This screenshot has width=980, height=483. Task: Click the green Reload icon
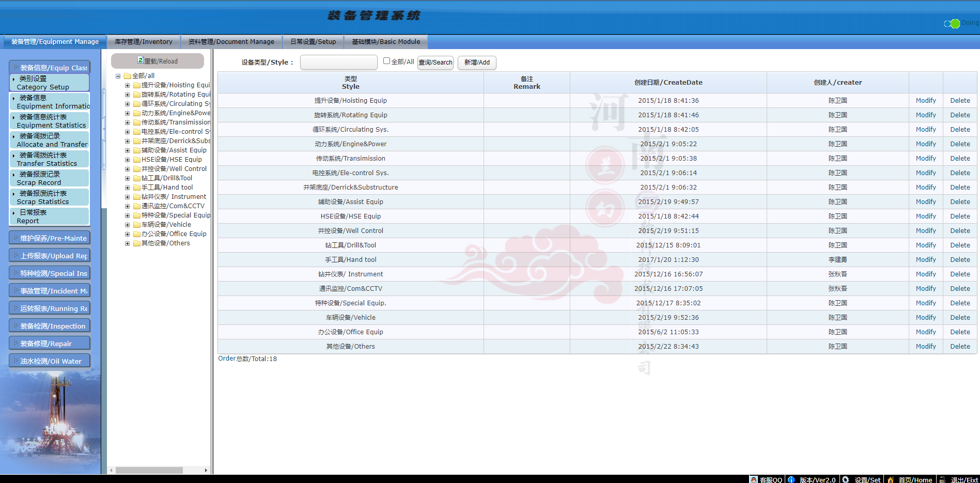(141, 60)
